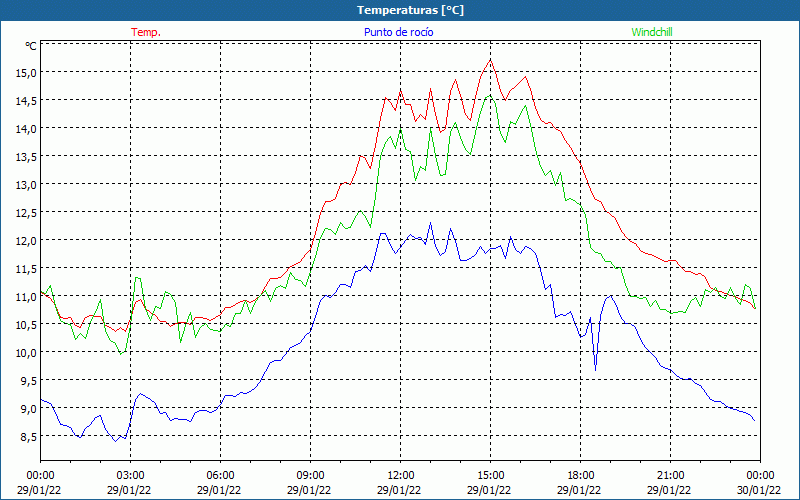
Task: Click the 11,0 y-axis value
Action: pyautogui.click(x=27, y=297)
